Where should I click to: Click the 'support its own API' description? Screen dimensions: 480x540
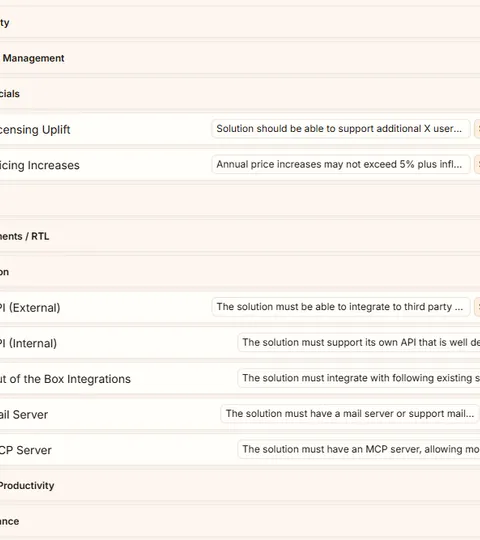coord(359,342)
